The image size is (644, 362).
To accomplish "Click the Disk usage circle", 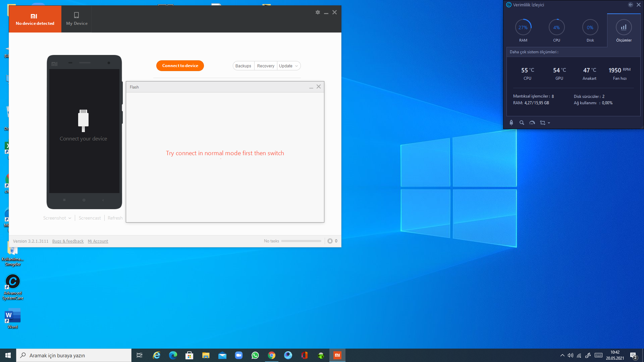I will coord(590,27).
